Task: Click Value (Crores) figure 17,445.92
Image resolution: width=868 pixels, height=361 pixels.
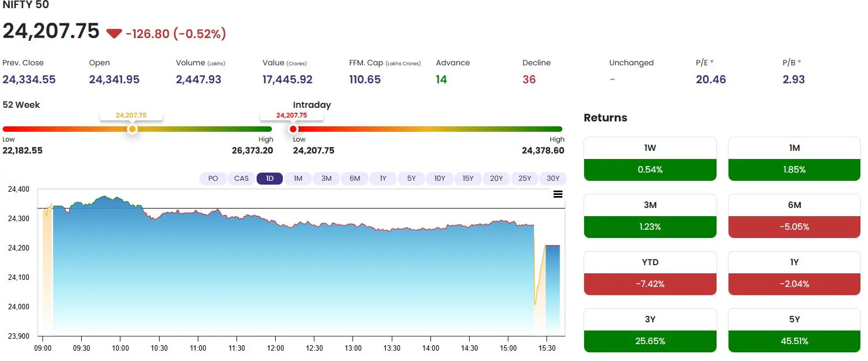Action: [x=288, y=79]
